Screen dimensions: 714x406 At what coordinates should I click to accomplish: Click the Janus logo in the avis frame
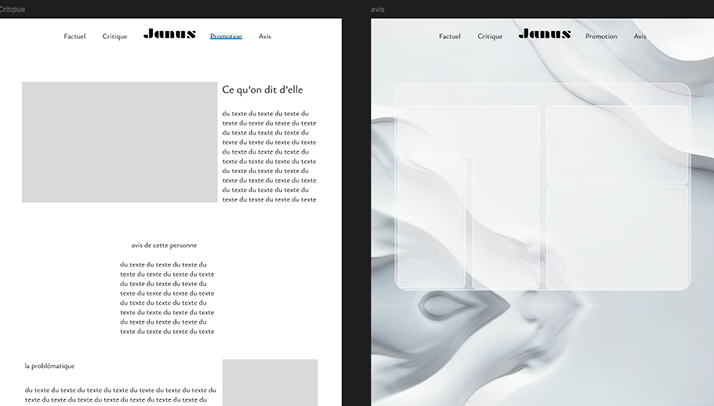pyautogui.click(x=545, y=34)
